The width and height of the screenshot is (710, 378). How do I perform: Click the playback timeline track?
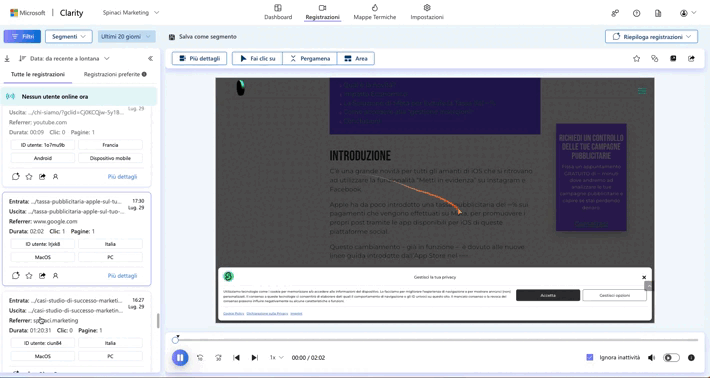pyautogui.click(x=437, y=340)
